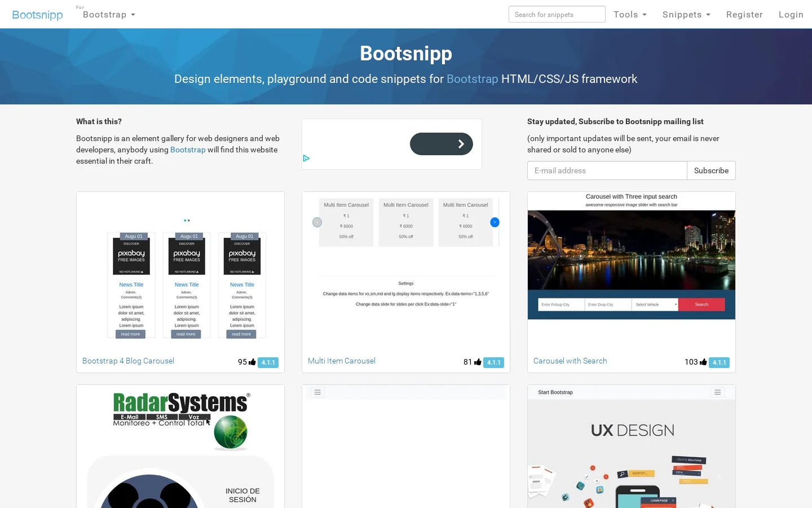This screenshot has height=508, width=812.
Task: Open the Bootstrap 4 Blog Carousel thumbnail
Action: click(180, 271)
